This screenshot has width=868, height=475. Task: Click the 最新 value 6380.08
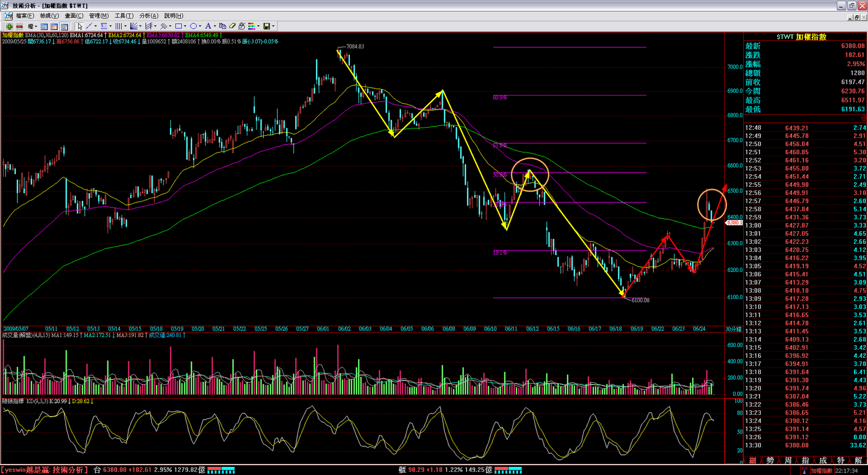tap(853, 46)
